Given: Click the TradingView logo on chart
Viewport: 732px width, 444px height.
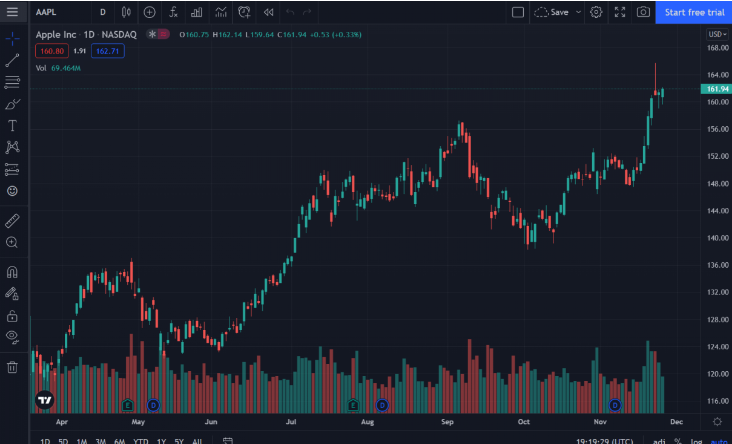Looking at the screenshot, I should tap(45, 400).
